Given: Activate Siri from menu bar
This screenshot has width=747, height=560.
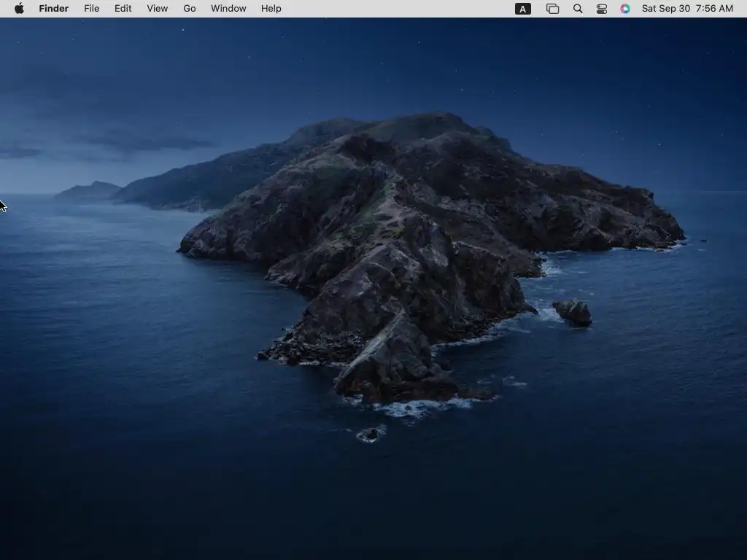Looking at the screenshot, I should (x=625, y=9).
